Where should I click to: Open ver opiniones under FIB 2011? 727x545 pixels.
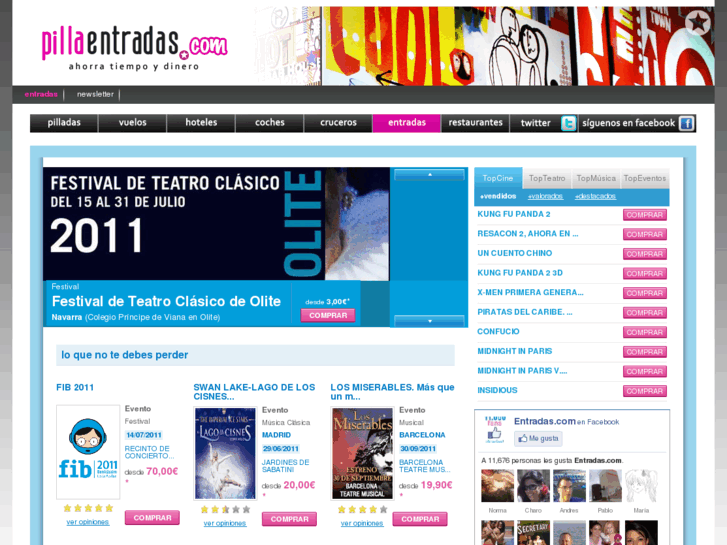pyautogui.click(x=88, y=522)
